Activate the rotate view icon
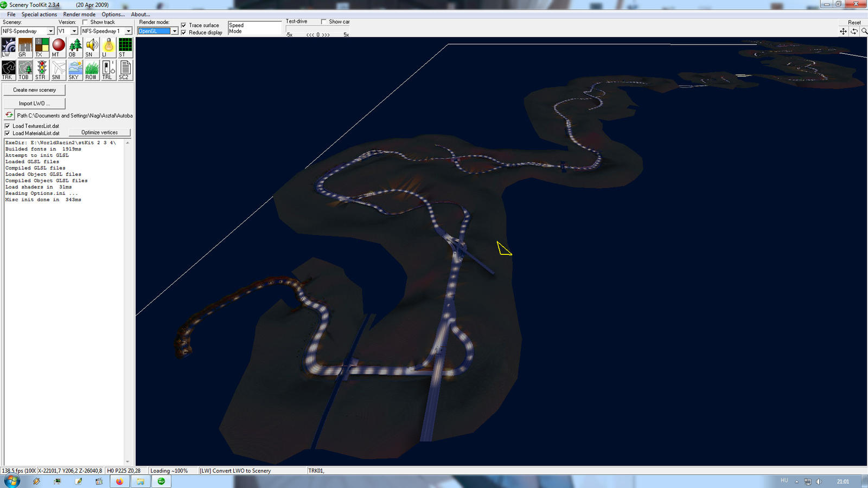This screenshot has height=488, width=868. coord(854,31)
